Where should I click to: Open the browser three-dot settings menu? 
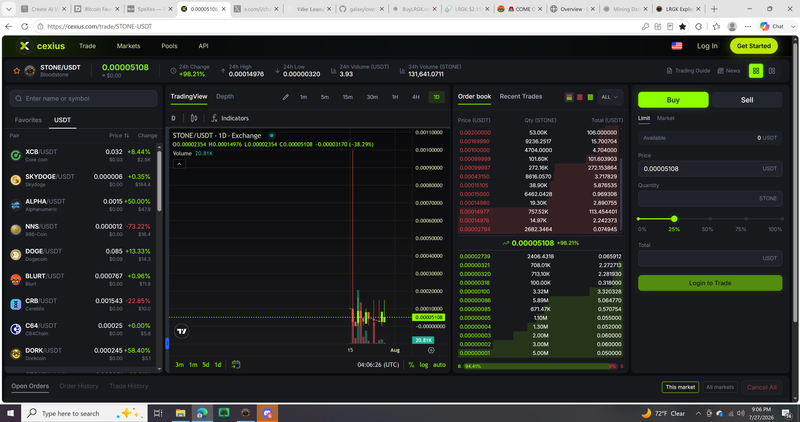[x=747, y=27]
